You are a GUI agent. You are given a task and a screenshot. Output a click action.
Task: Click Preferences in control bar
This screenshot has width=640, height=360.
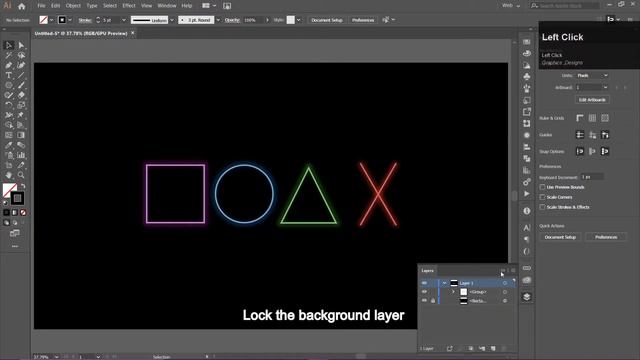(x=363, y=20)
